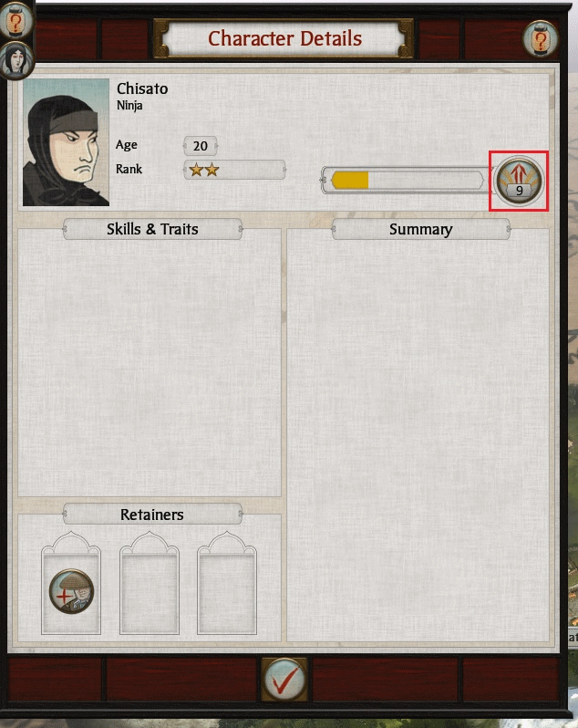Click the character name Chisato
Screen dimensions: 578x728
(x=142, y=88)
